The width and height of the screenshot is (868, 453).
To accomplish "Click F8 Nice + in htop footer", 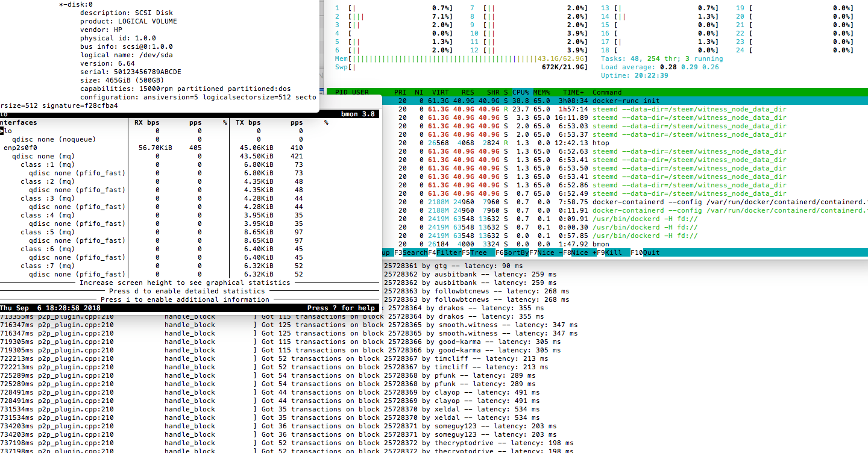I will tap(579, 252).
